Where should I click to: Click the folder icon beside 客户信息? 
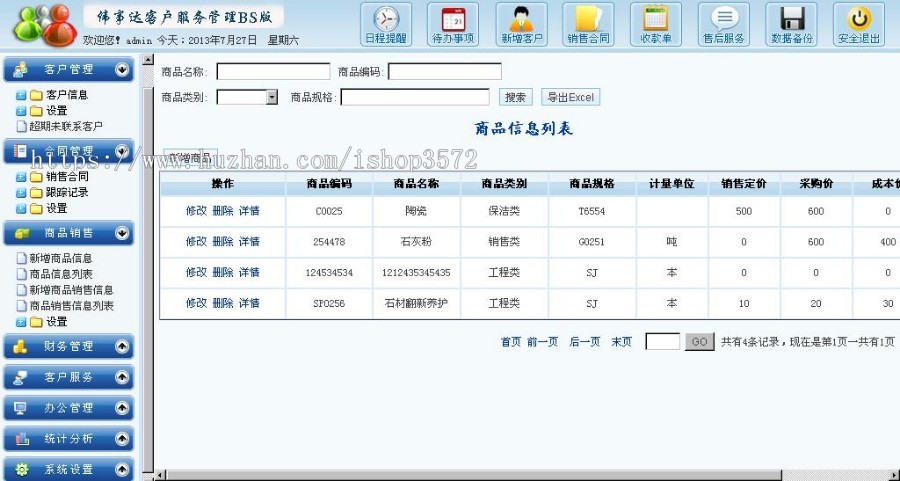(36, 95)
